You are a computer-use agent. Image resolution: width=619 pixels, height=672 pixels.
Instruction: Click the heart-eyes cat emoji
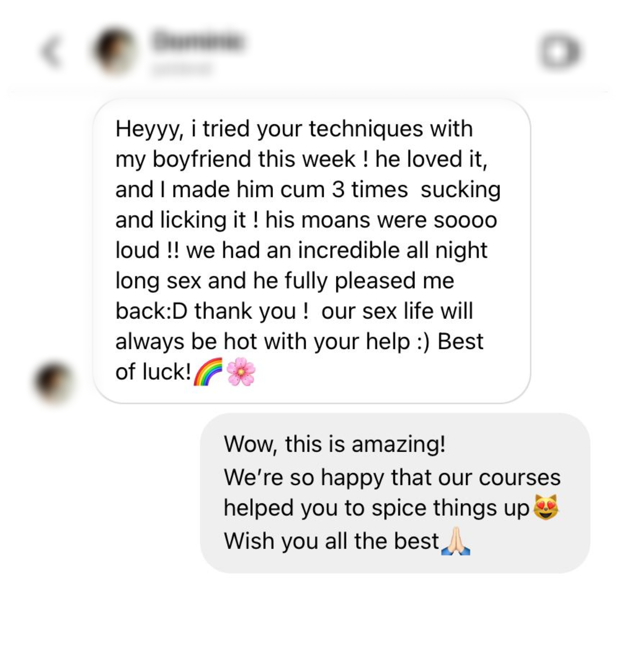click(x=546, y=507)
